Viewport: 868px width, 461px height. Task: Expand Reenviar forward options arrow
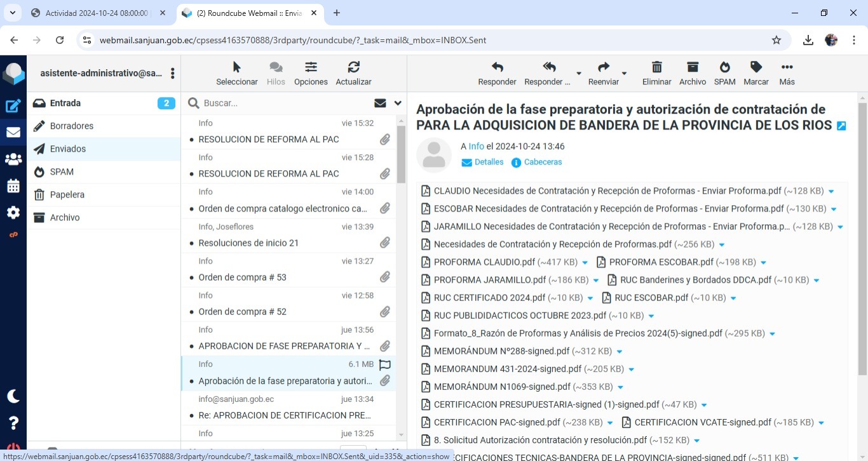point(624,74)
